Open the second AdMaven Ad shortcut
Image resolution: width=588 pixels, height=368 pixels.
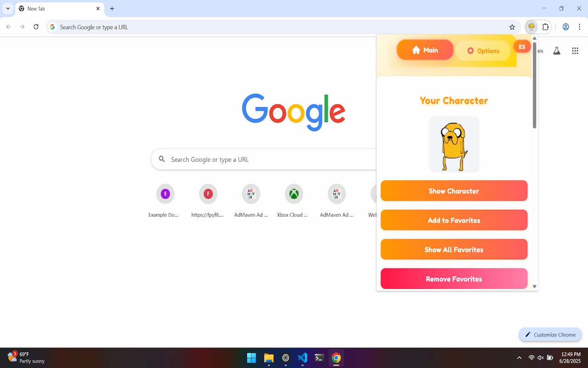pos(337,201)
